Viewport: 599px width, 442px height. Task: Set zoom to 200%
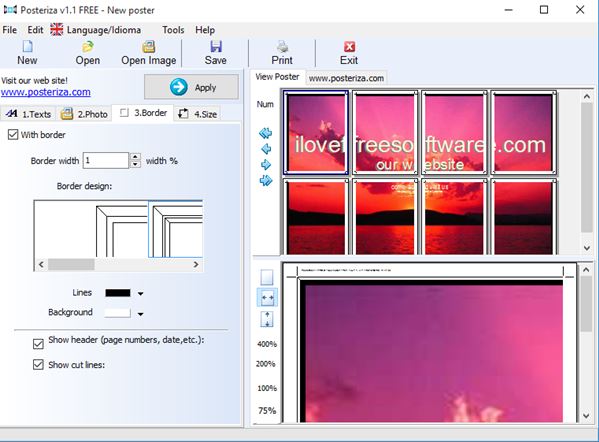(266, 364)
